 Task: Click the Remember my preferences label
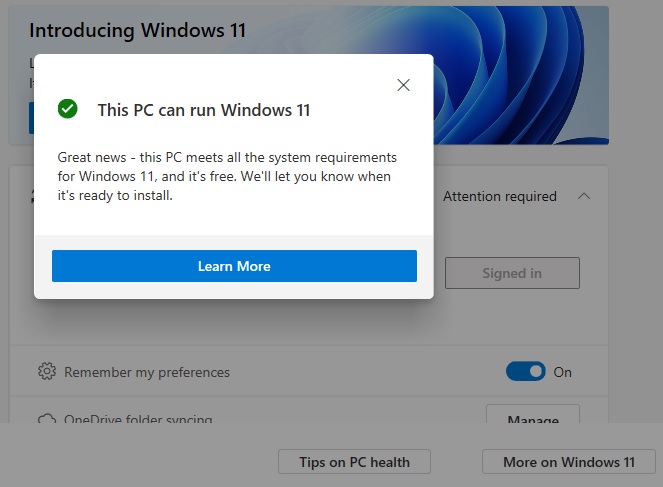point(147,372)
